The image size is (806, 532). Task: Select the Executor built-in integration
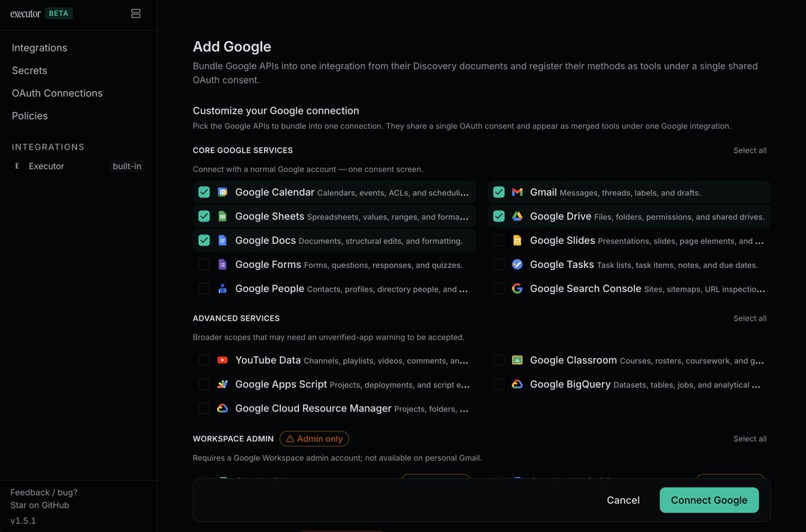point(79,166)
